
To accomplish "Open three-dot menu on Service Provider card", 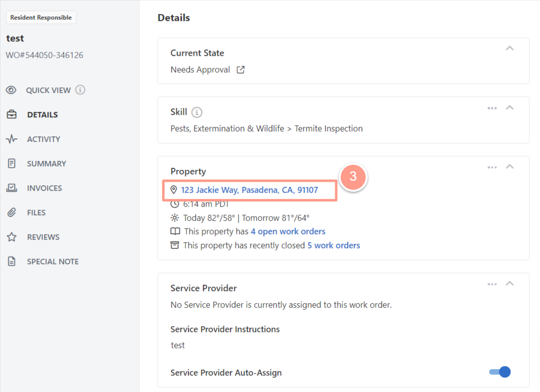I will (x=492, y=284).
